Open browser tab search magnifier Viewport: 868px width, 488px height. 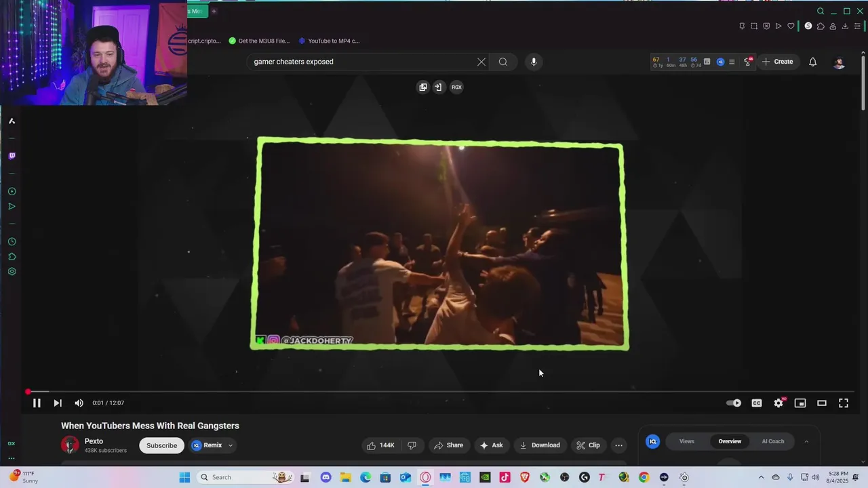point(821,11)
